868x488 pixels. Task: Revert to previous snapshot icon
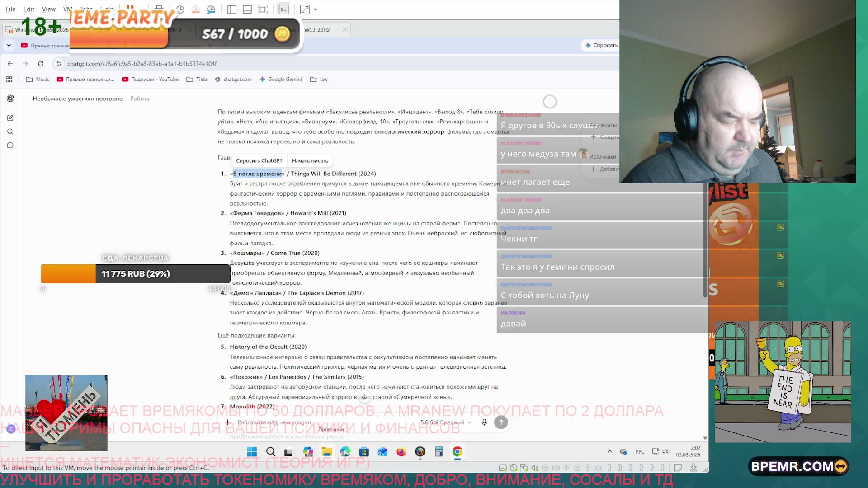click(x=196, y=9)
